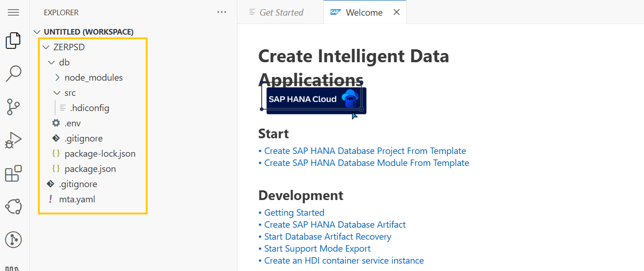Viewport: 644px width, 271px height.
Task: Collapse the ZERPSD project folder
Action: click(x=46, y=47)
